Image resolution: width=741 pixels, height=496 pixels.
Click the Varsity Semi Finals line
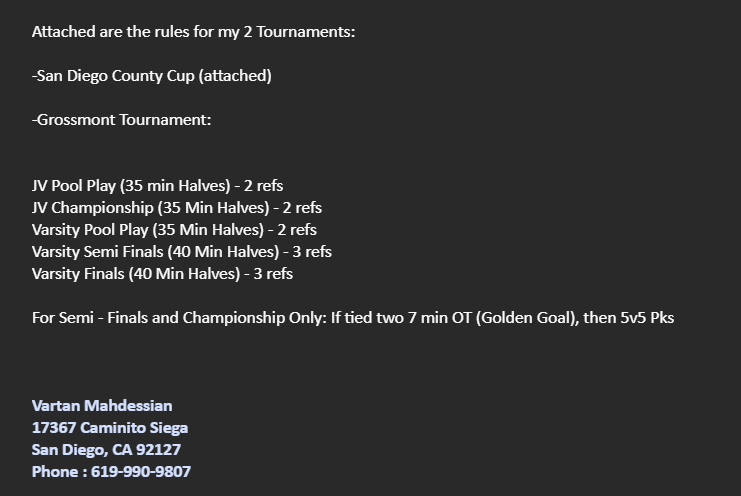click(181, 252)
